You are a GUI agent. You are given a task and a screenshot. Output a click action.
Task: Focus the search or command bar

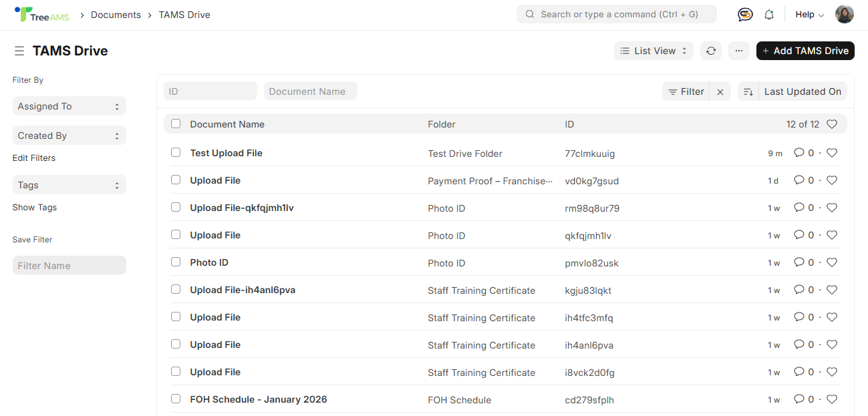click(x=616, y=14)
